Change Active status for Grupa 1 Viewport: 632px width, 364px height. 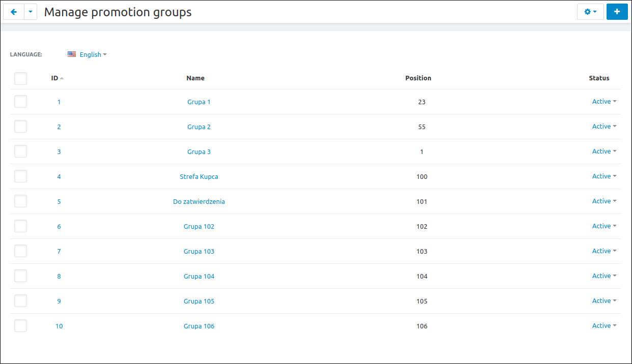click(x=604, y=101)
